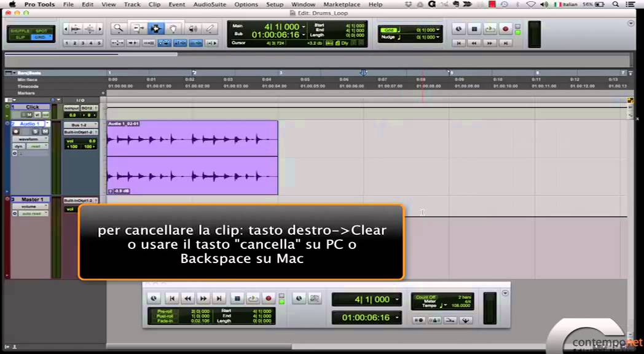Open Audio 1 automation mode selector (read)
The height and width of the screenshot is (354, 644).
click(x=37, y=146)
